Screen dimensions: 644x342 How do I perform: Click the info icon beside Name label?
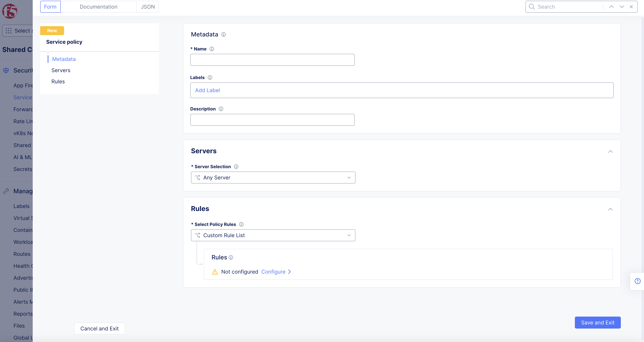click(212, 49)
